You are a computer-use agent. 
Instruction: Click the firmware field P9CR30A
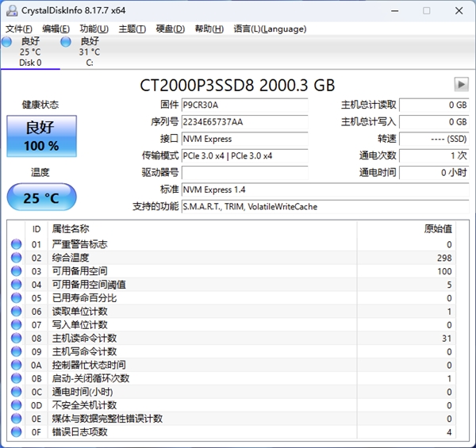click(x=244, y=105)
